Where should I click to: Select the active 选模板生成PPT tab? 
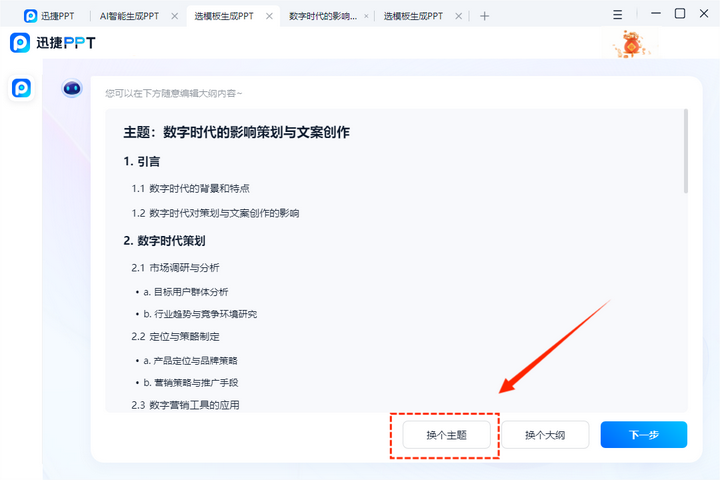[224, 16]
